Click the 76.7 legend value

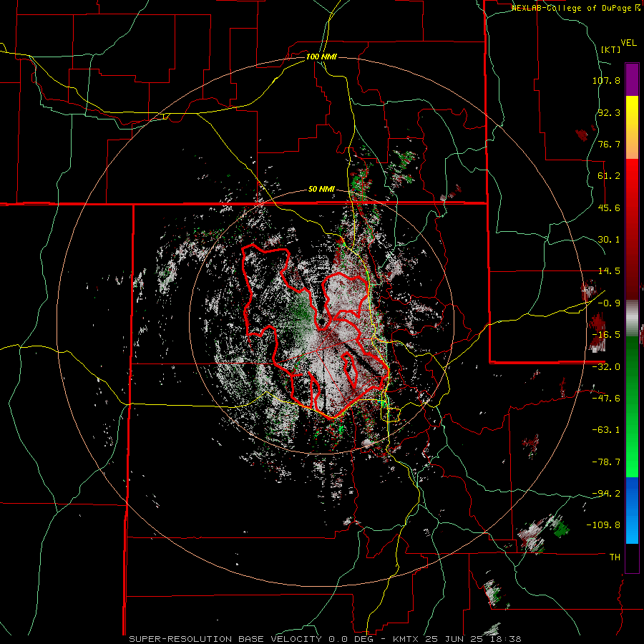pos(609,144)
